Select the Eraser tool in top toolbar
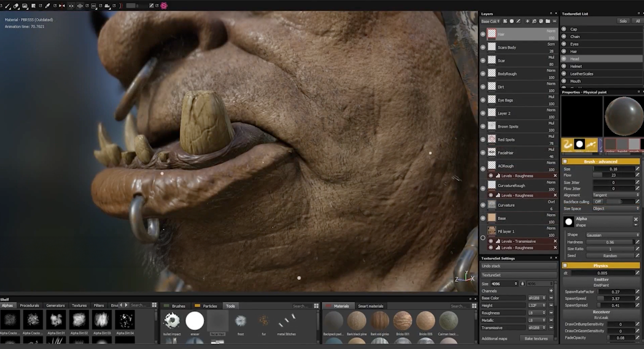The height and width of the screenshot is (349, 644). [x=16, y=6]
